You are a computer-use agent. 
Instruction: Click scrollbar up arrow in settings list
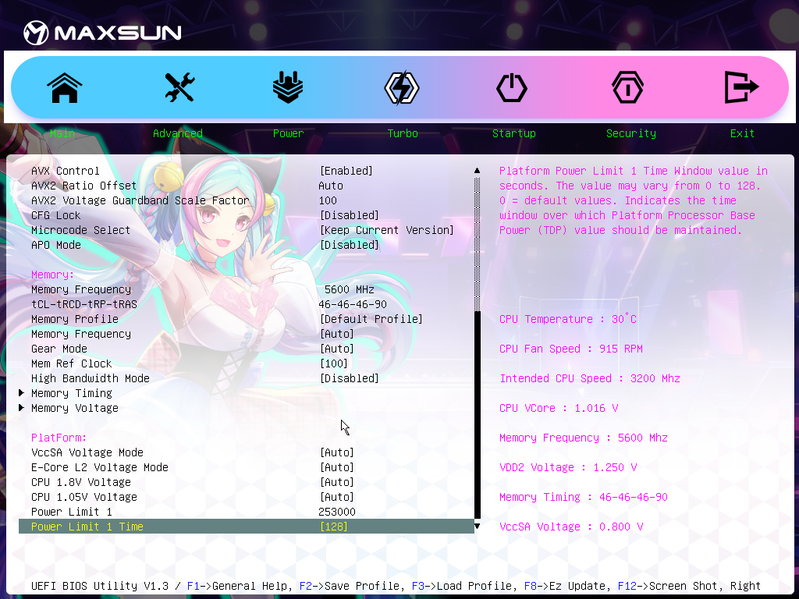[x=477, y=171]
